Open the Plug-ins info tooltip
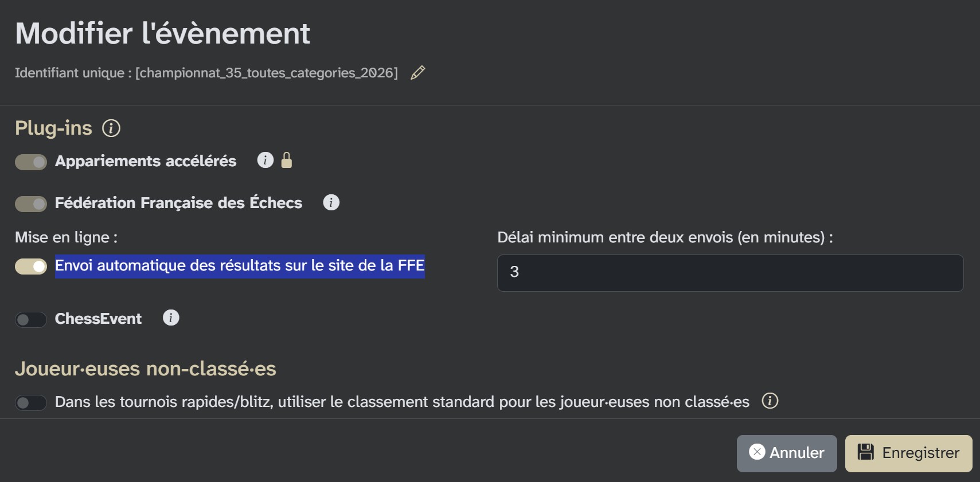The width and height of the screenshot is (980, 482). (111, 128)
